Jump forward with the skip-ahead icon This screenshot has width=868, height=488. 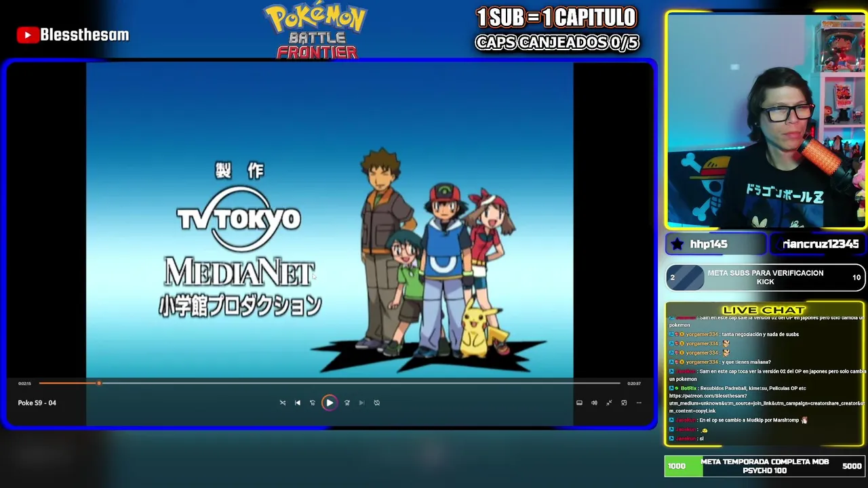point(347,403)
